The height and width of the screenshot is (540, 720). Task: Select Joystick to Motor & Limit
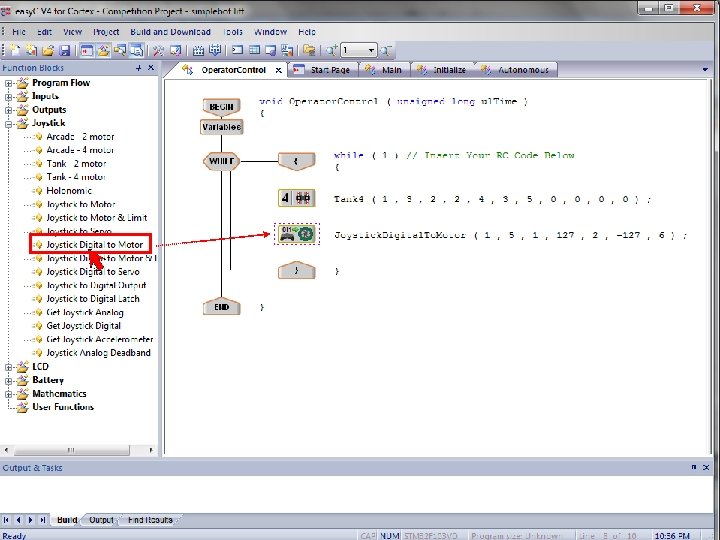pos(96,218)
